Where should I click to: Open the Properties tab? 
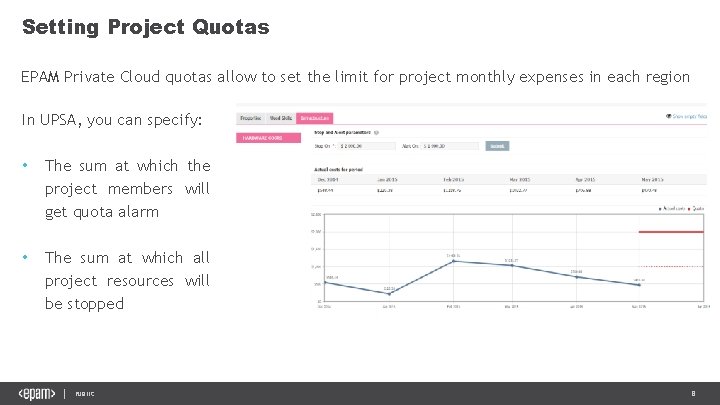pos(251,118)
